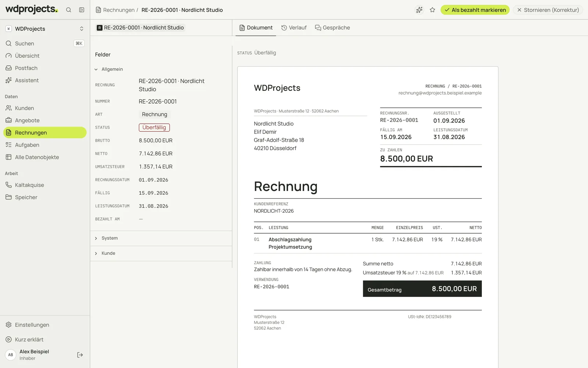Click RE-2026-0001 · Nordlicht Studio record tab
This screenshot has width=588, height=368.
click(140, 28)
